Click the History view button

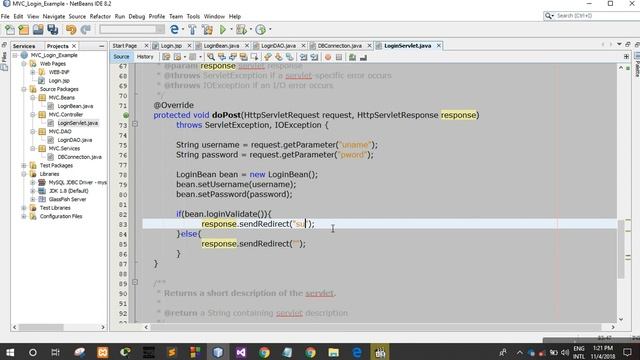[x=145, y=57]
